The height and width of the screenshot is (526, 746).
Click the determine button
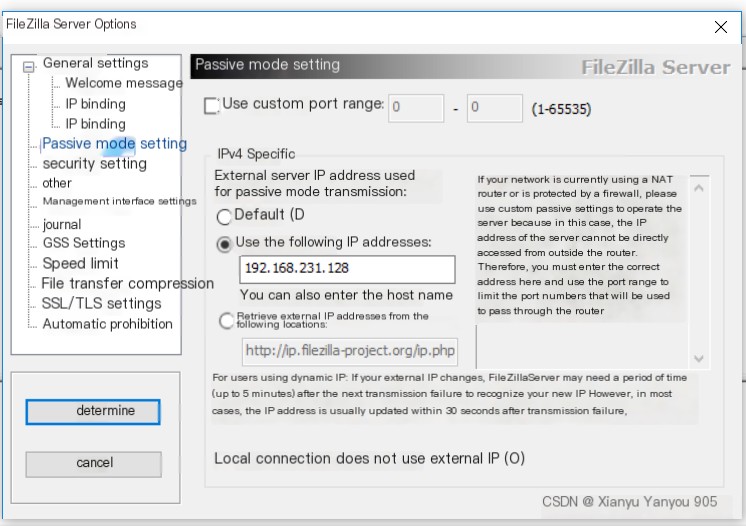(x=93, y=411)
